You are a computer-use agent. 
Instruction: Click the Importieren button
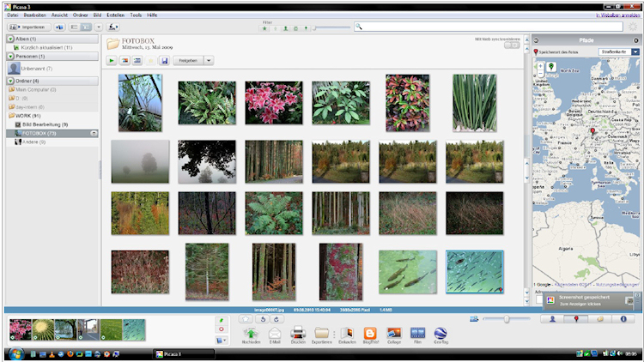(28, 27)
